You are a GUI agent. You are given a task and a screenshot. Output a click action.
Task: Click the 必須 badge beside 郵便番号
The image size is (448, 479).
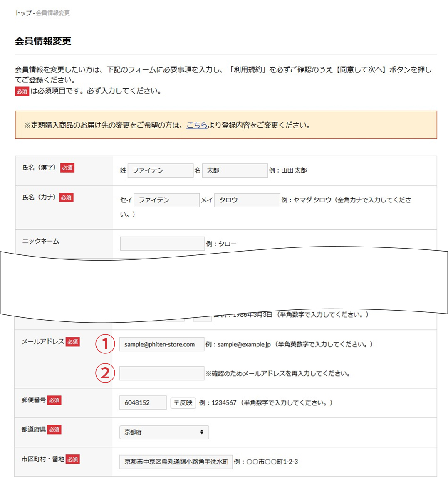coord(54,400)
